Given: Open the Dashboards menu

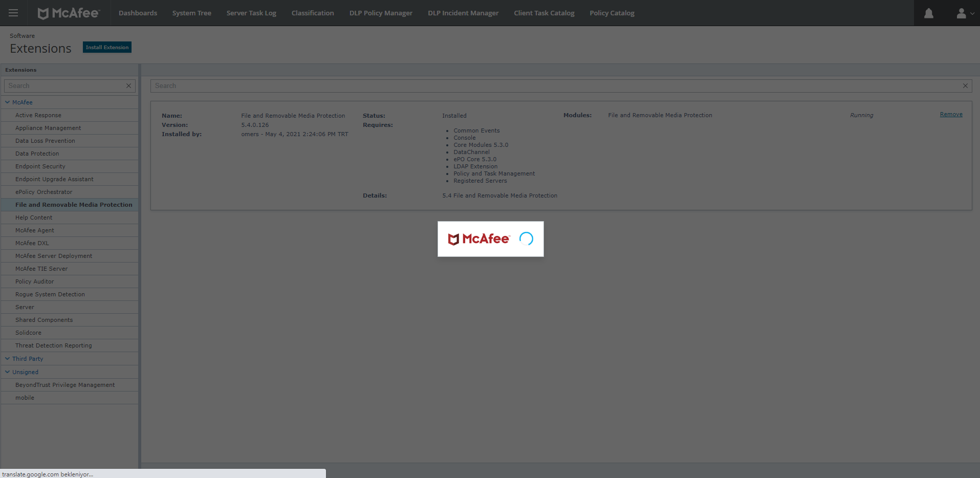Looking at the screenshot, I should click(138, 13).
